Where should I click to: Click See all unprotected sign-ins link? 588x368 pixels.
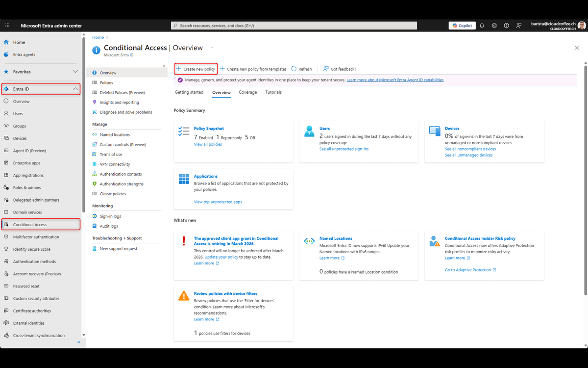tap(344, 149)
